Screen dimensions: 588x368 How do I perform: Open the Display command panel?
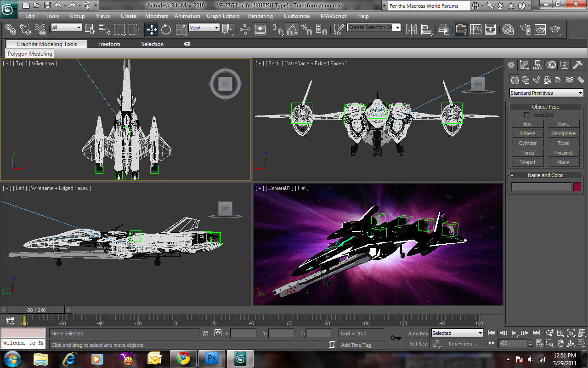click(565, 65)
